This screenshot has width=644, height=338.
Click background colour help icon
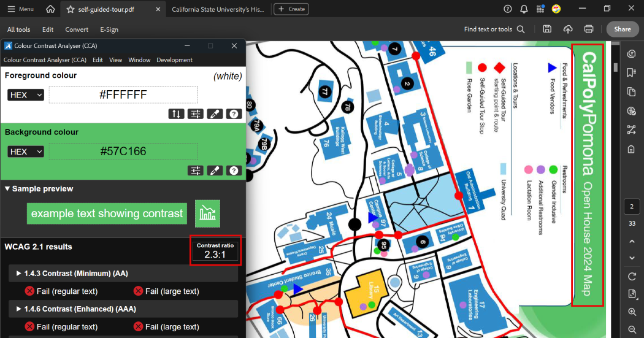click(x=233, y=171)
